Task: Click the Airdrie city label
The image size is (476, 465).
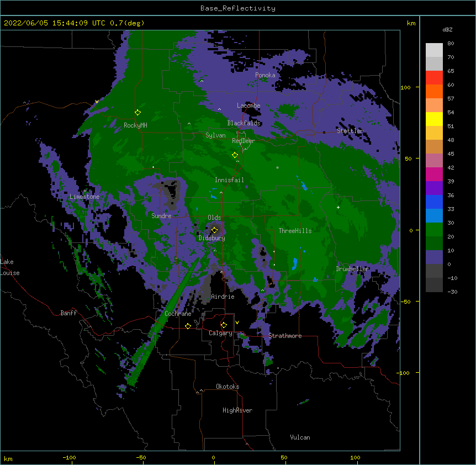Action: pyautogui.click(x=223, y=297)
